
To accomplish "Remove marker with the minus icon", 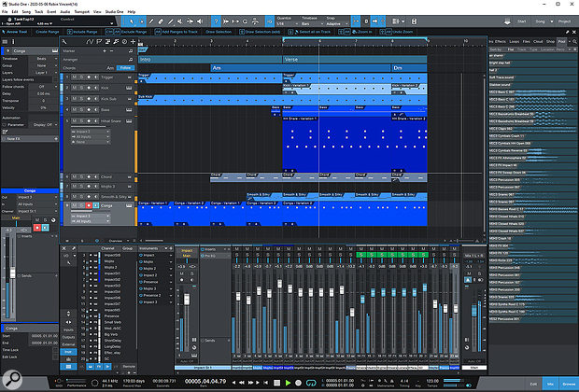I will 111,50.
